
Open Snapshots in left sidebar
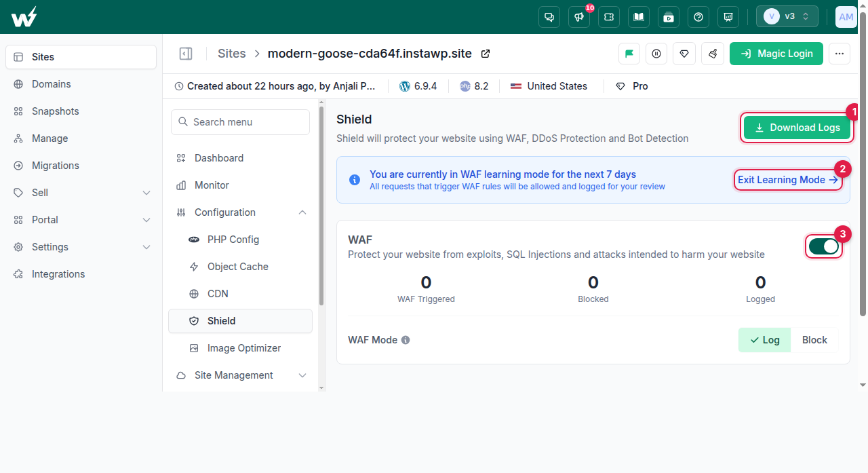81,111
